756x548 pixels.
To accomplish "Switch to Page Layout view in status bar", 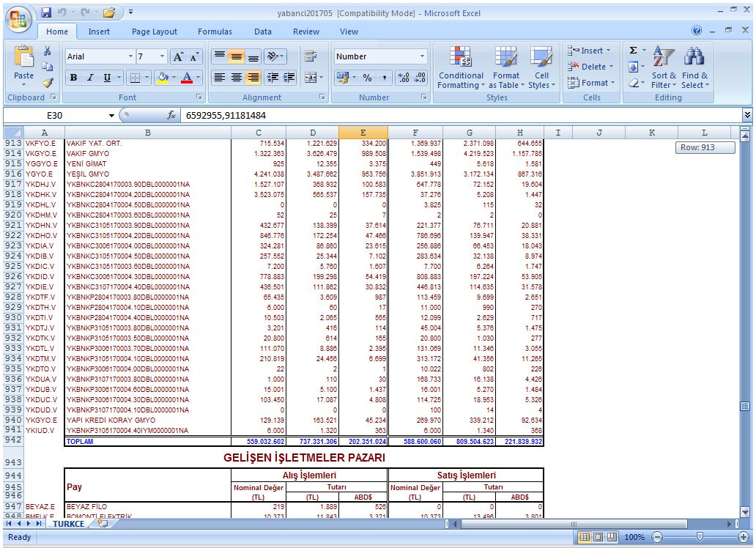I will pos(598,537).
